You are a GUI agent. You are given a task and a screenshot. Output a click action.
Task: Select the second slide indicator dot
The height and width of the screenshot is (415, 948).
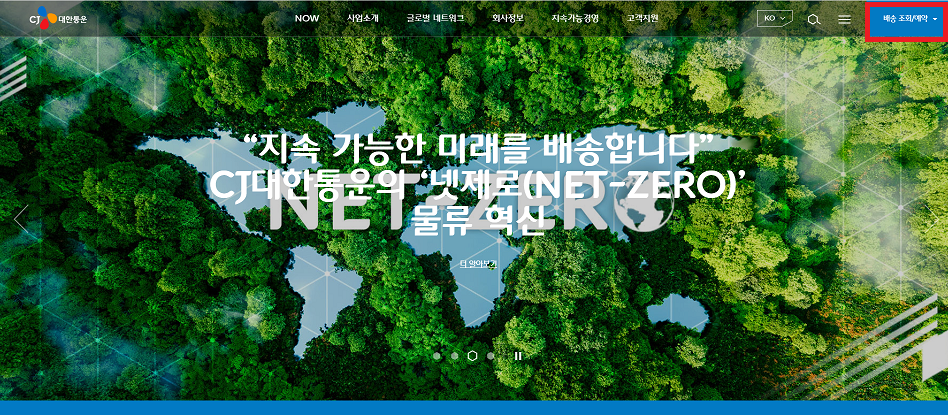[454, 356]
